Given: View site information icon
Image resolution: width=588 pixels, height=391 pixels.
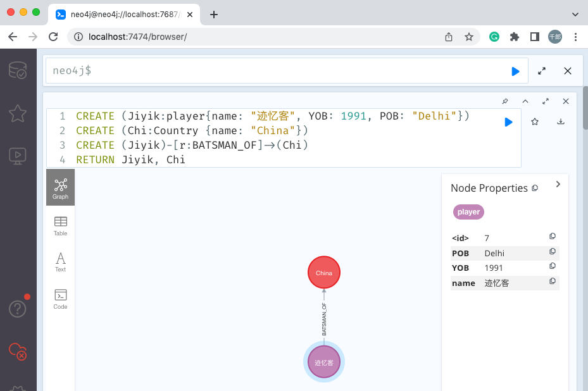Looking at the screenshot, I should point(78,37).
